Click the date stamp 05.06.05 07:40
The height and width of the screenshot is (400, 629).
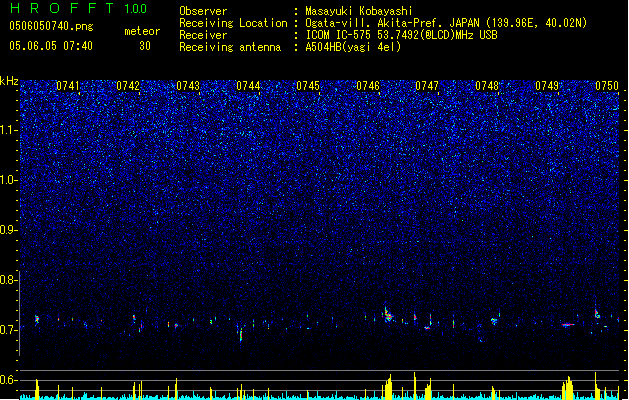(51, 46)
